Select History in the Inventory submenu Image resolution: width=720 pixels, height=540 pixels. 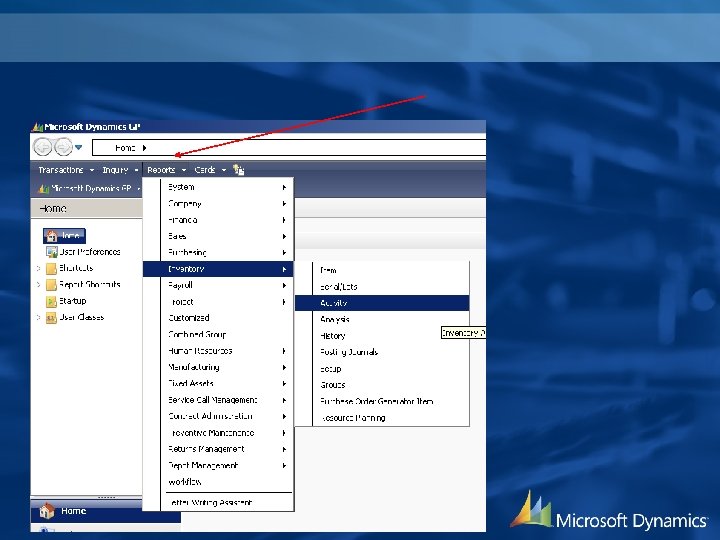[x=382, y=336]
